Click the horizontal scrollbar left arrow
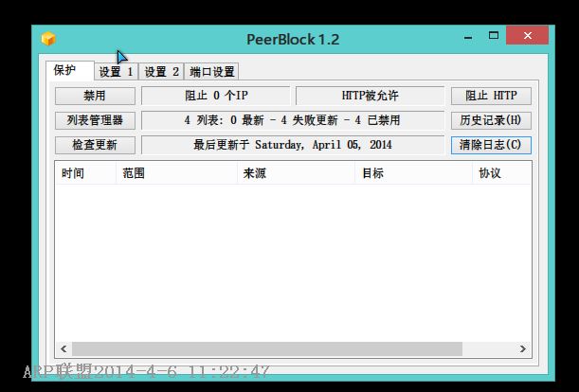 [x=63, y=348]
